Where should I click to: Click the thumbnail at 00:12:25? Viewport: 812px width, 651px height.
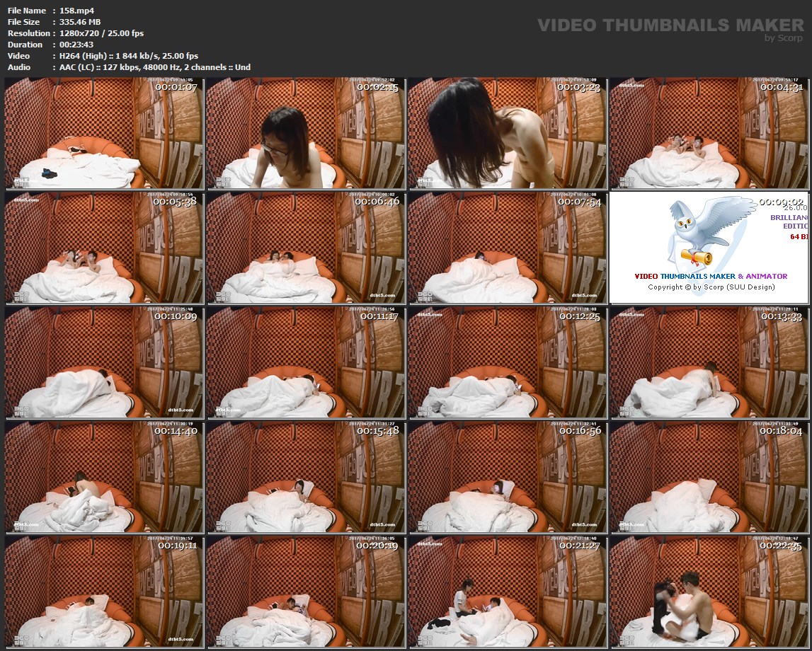coord(508,362)
